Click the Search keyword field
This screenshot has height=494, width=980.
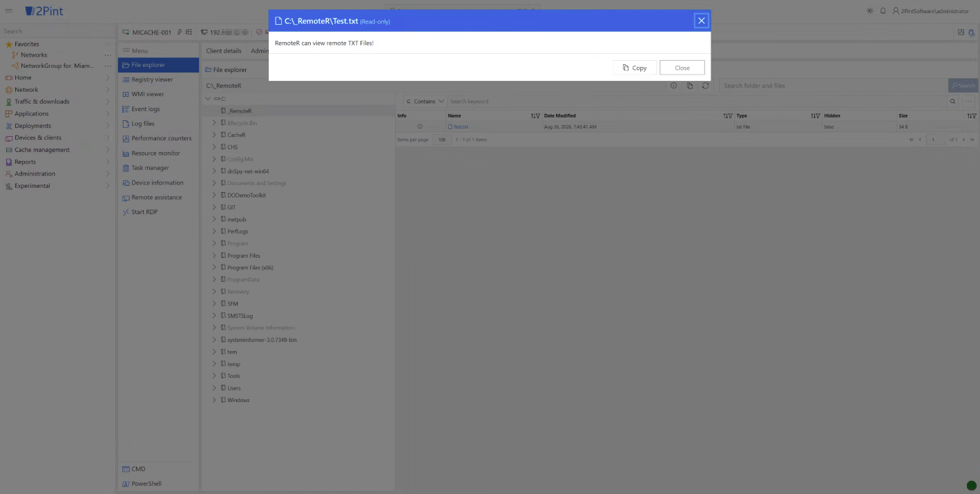(x=696, y=102)
